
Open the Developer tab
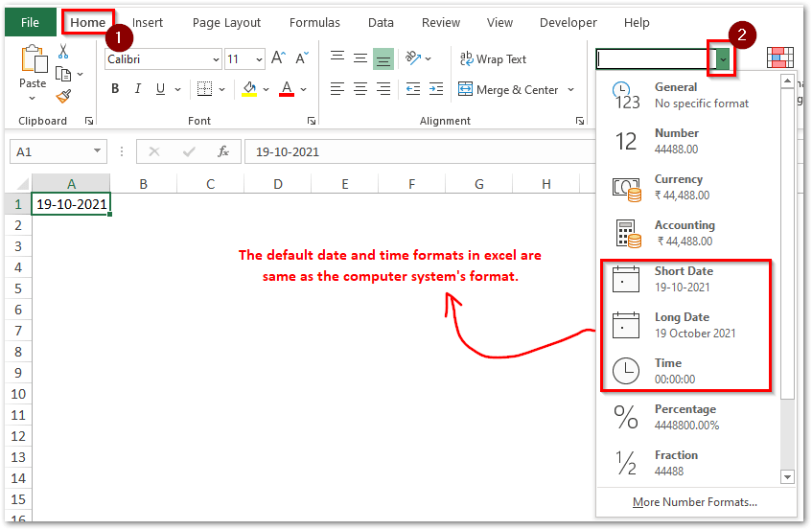coord(568,22)
